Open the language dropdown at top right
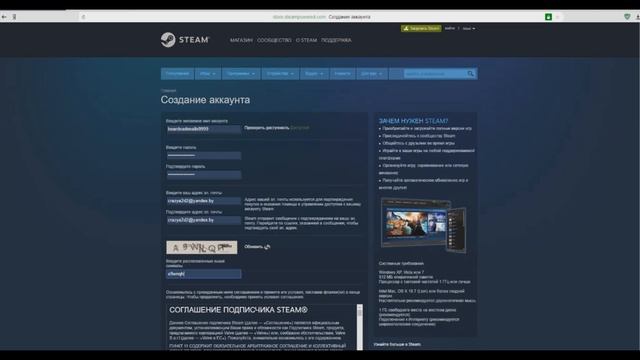Screen dimensions: 640x360 coord(469,29)
